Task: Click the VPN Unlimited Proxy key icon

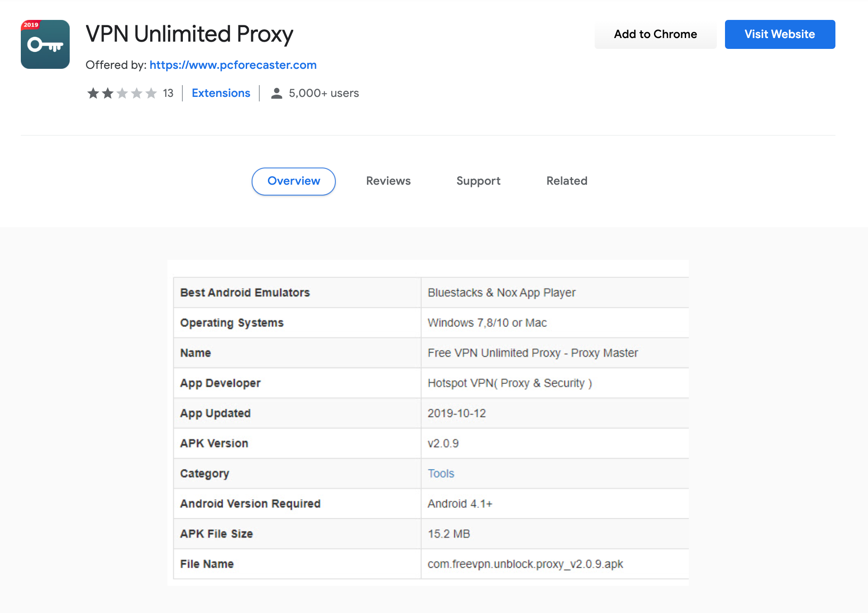Action: pos(45,44)
